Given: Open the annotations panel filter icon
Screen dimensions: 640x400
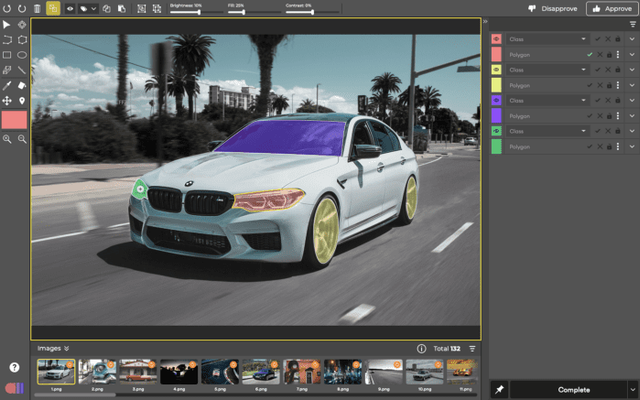Looking at the screenshot, I should coord(633,24).
